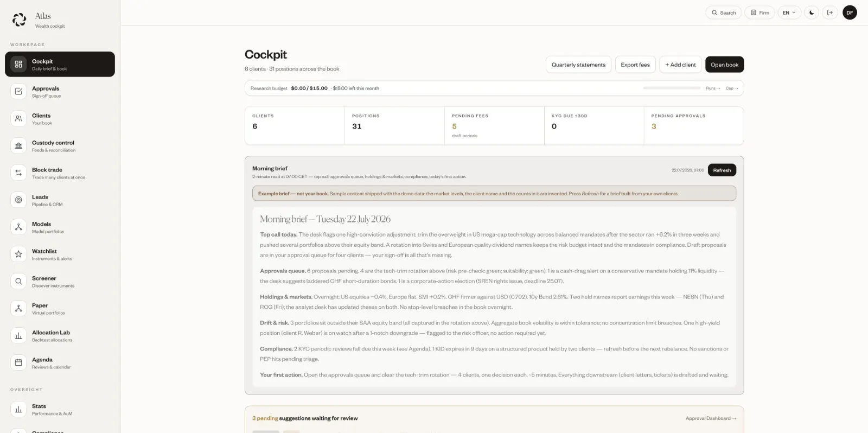Image resolution: width=868 pixels, height=433 pixels.
Task: Select the Clients stat card showing 6
Action: [x=295, y=126]
